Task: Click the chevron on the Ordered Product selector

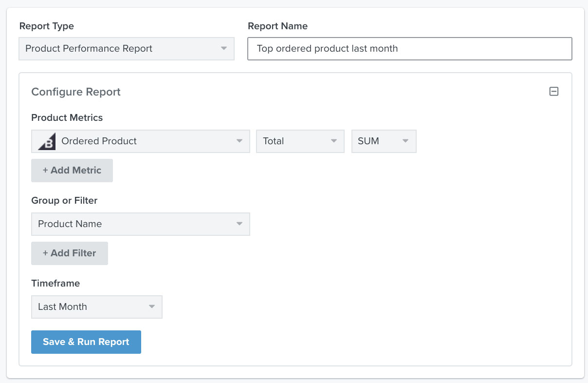Action: click(239, 141)
